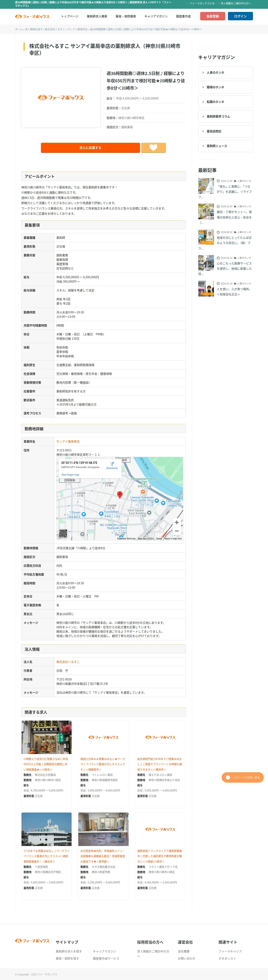Open 履歴書作成サービス footer link
The width and height of the screenshot is (268, 980).
(106, 958)
